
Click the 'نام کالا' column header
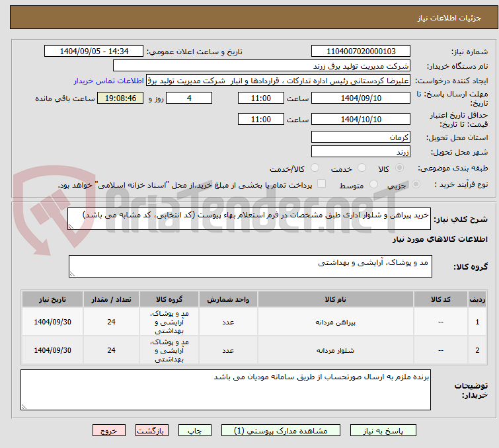(x=336, y=299)
